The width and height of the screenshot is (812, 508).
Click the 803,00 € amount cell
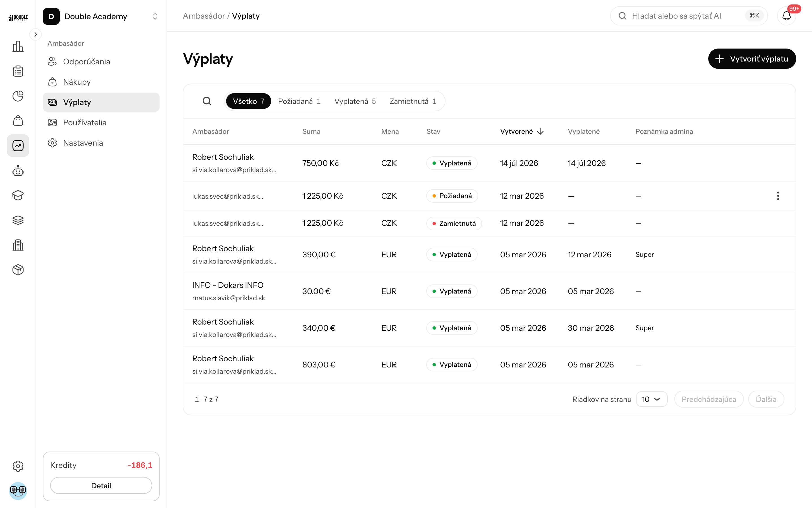[319, 365]
